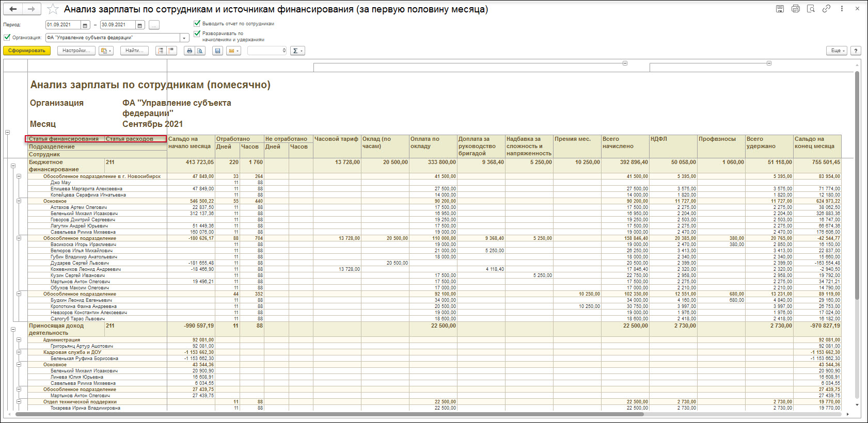Click the title bar printer icon

pyautogui.click(x=795, y=9)
